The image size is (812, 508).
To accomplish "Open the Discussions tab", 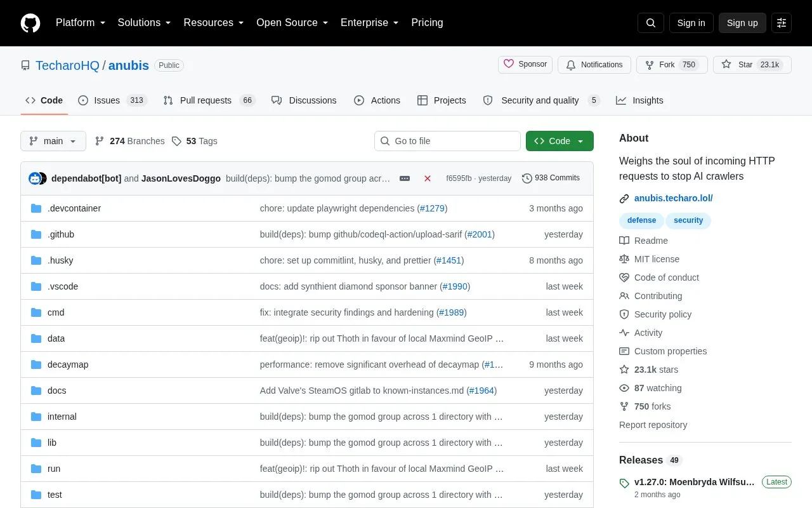I will pos(304,100).
